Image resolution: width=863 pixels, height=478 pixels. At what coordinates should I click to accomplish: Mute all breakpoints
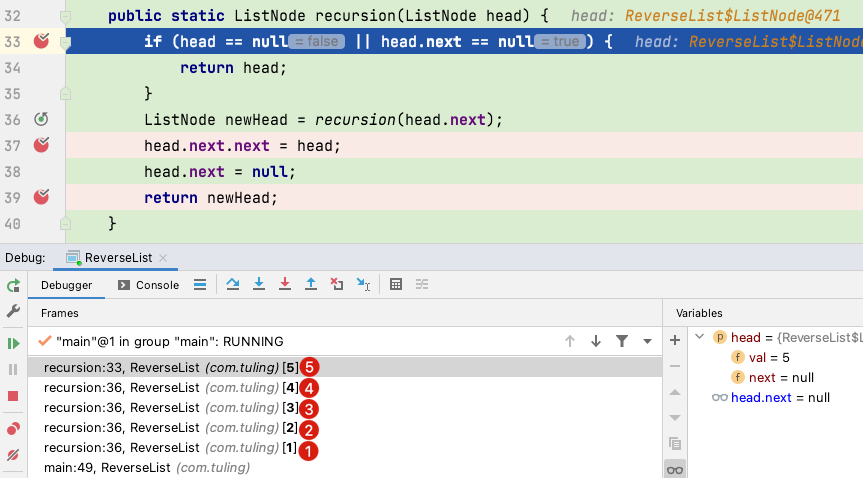[13, 455]
